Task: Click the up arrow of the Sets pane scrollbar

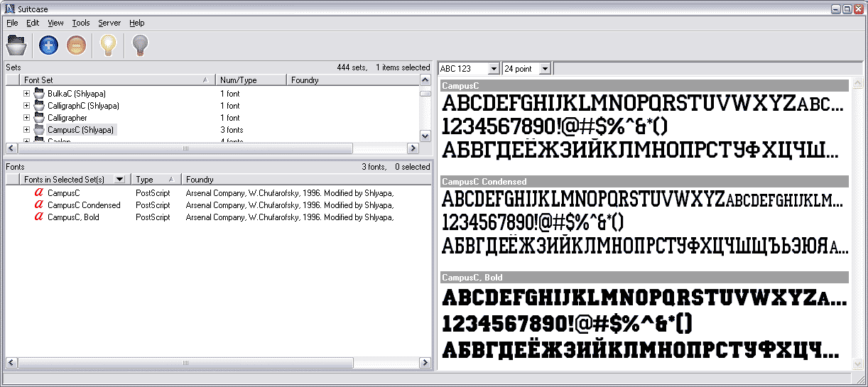Action: [x=425, y=80]
